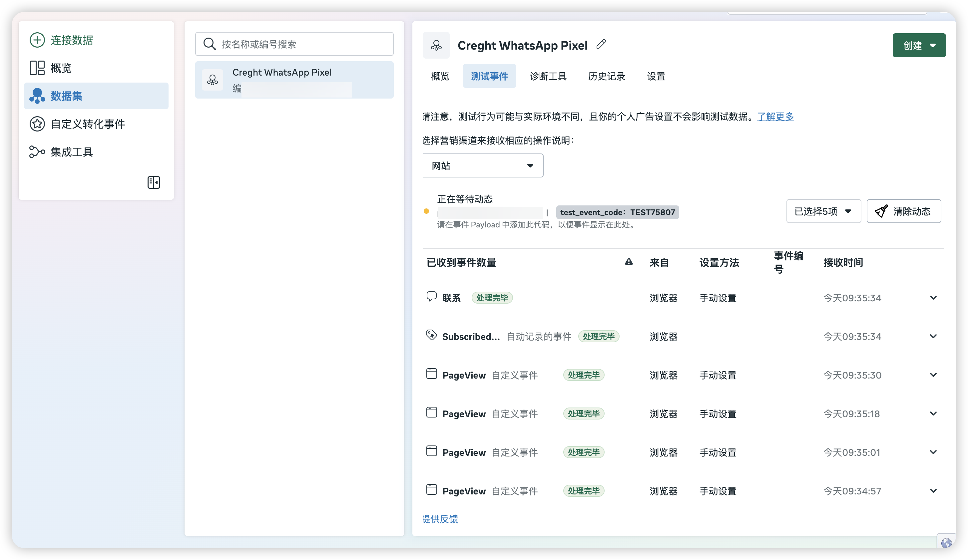Click PageView icon at 09:35:18 row

[431, 413]
